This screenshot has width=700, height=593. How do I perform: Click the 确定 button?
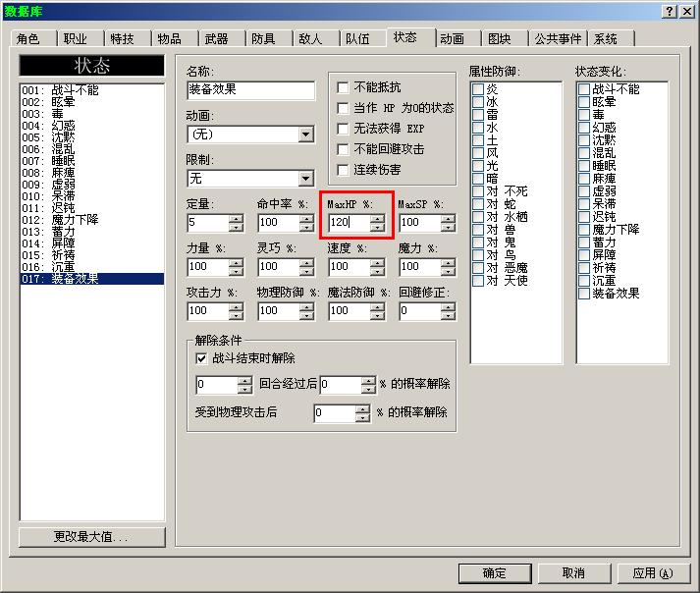[x=495, y=573]
